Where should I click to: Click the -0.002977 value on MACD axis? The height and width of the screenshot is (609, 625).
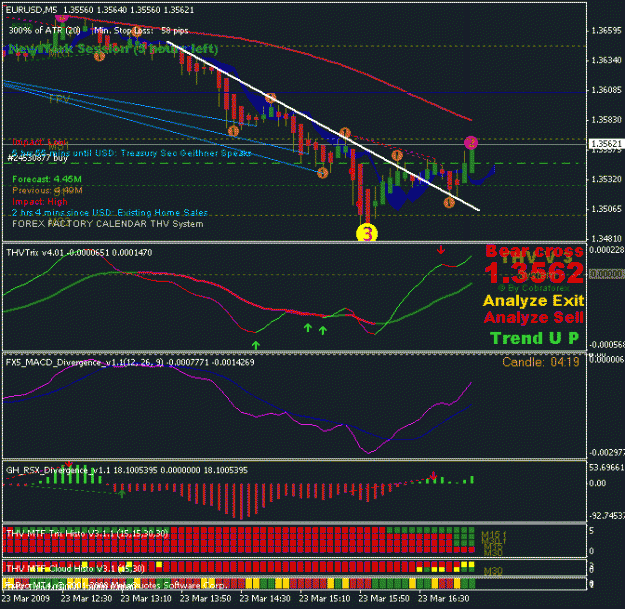pyautogui.click(x=607, y=453)
